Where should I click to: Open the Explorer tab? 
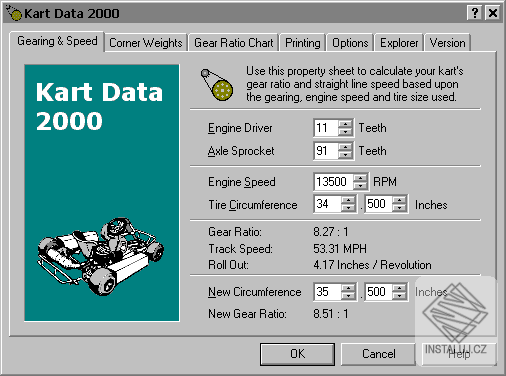click(x=399, y=43)
